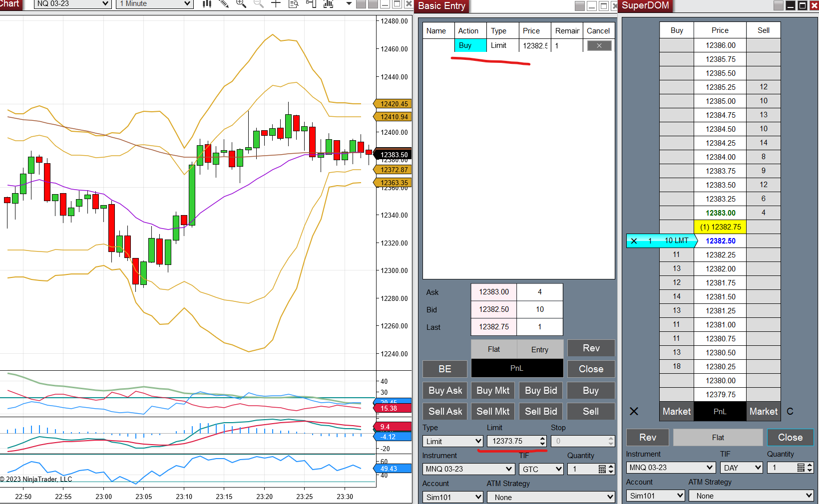Click the Buy Mkt button

point(493,390)
